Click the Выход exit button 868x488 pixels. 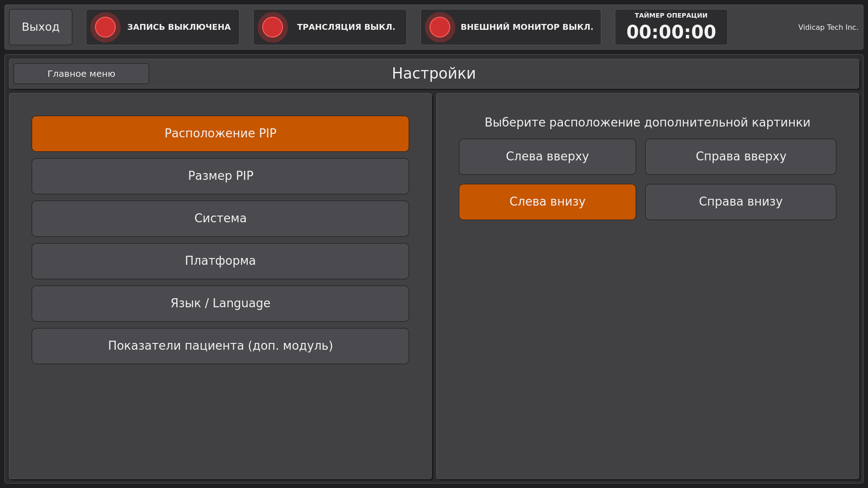click(41, 27)
